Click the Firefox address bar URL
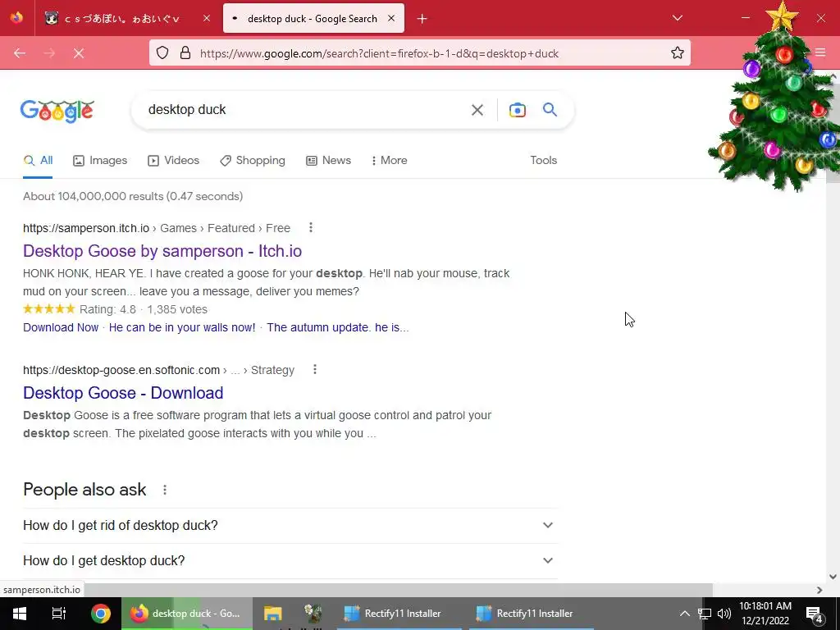840x630 pixels. click(379, 53)
